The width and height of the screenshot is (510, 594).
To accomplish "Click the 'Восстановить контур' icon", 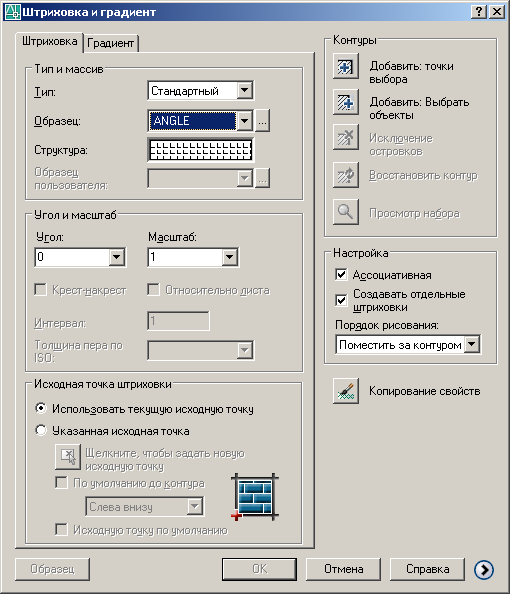I will 346,175.
